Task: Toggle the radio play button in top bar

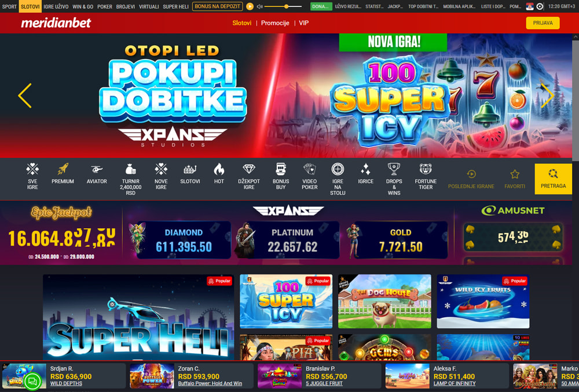Action: click(x=250, y=6)
